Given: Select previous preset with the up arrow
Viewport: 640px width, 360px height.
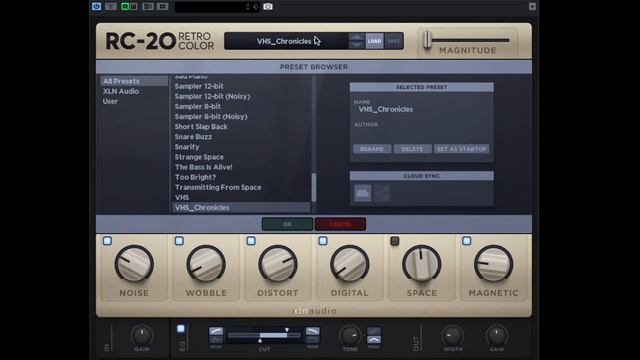Looking at the screenshot, I should tap(356, 37).
